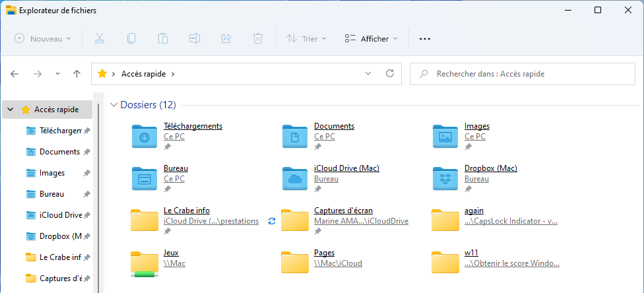Viewport: 644px width, 293px height.
Task: Maximize the Explorateur de fichiers window
Action: pos(598,11)
